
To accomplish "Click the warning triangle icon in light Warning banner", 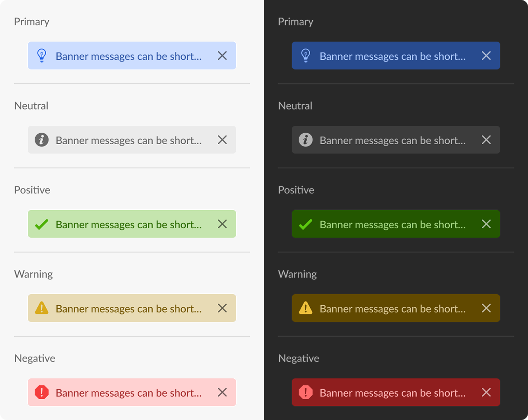I will (x=41, y=308).
